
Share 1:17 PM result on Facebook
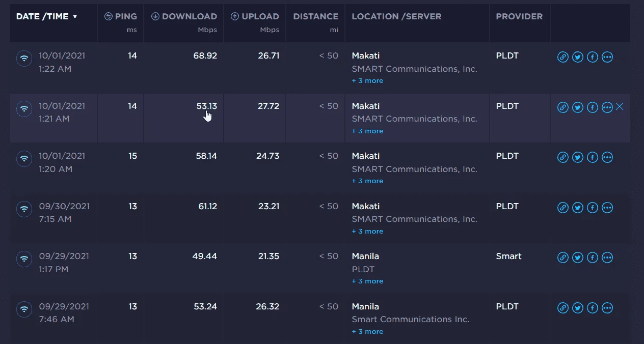[x=592, y=257]
